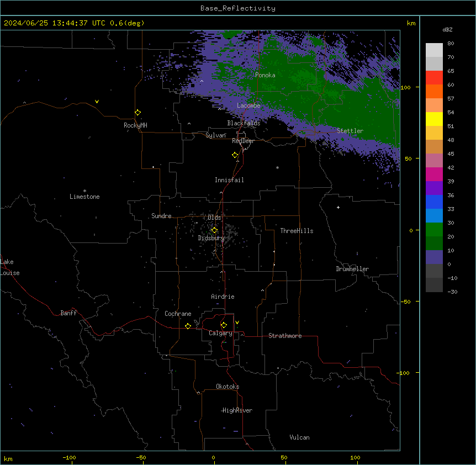This screenshot has height=465, width=476.
Task: Click the 65 value in the dBZ legend
Action: coord(451,71)
